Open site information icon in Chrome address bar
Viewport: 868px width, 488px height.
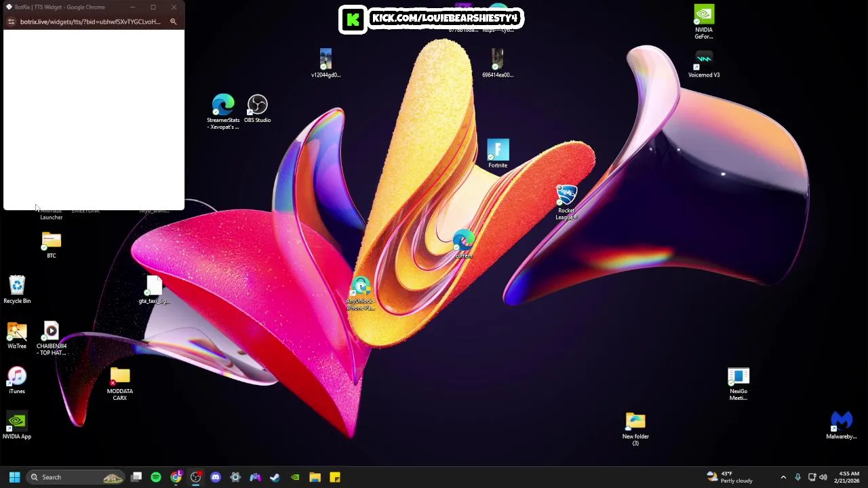(10, 22)
